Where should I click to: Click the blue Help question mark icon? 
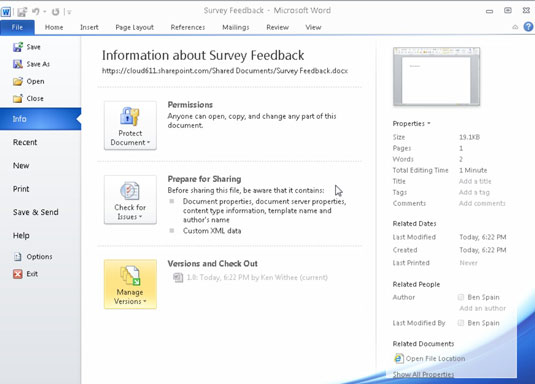(x=528, y=27)
